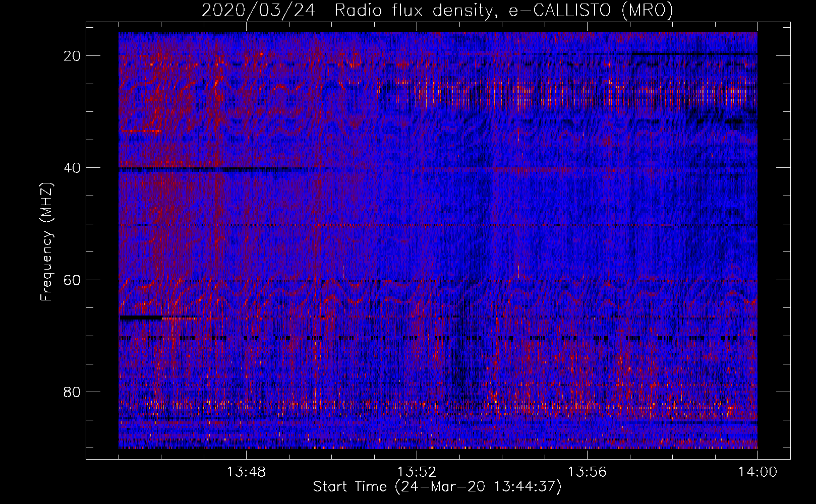
Task: Click the 60 MHz frequency tick label
Action: pos(72,280)
